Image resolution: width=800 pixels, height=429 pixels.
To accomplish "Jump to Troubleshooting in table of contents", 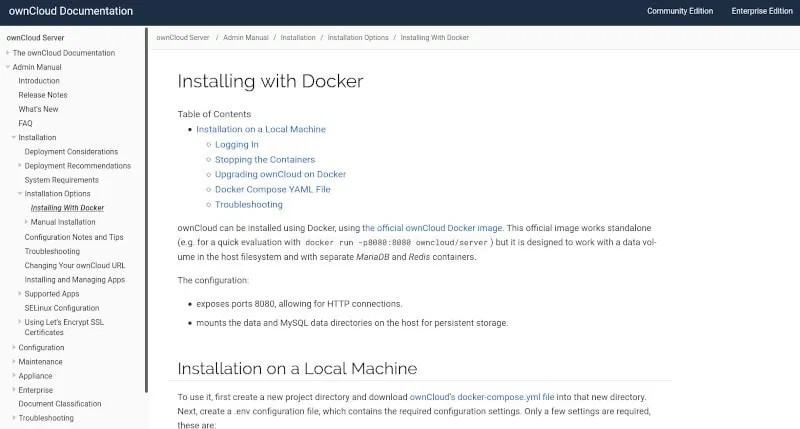I will (248, 205).
